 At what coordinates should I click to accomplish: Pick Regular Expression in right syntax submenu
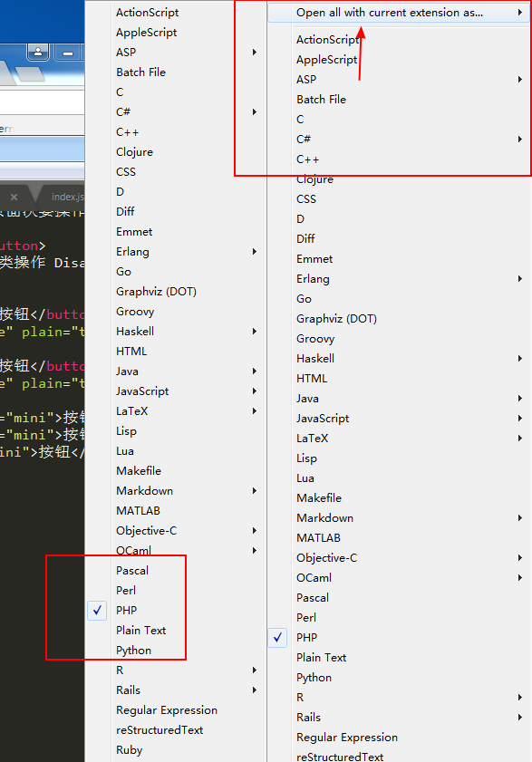347,738
